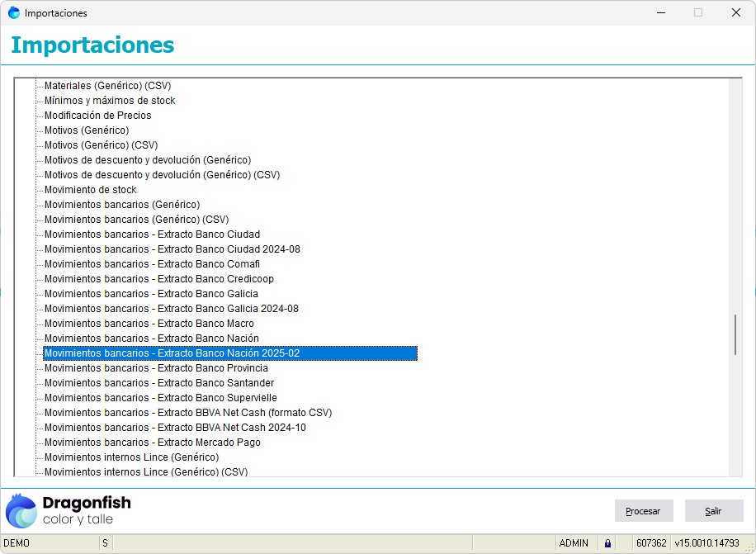Click the Salir button
The width and height of the screenshot is (756, 554).
pyautogui.click(x=713, y=511)
